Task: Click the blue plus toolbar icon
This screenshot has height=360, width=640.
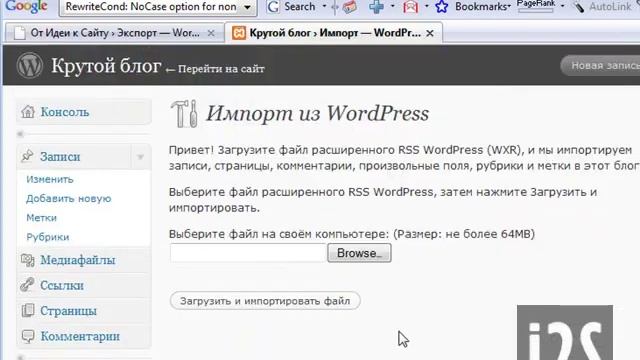Action: (376, 7)
